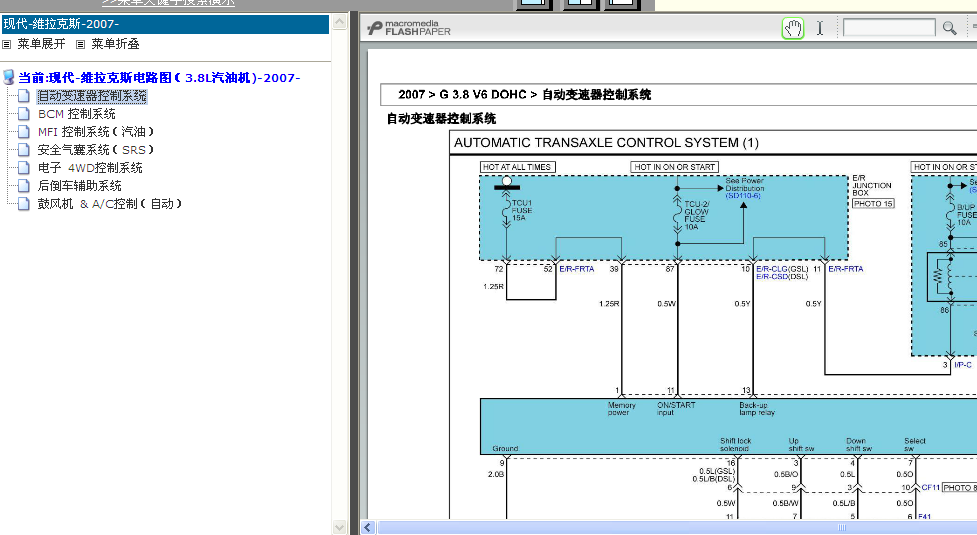Click AUTOMATIC TRANSAXLE CONTROL SYSTEM (1) title
Image resolution: width=977 pixels, height=535 pixels.
pos(606,143)
